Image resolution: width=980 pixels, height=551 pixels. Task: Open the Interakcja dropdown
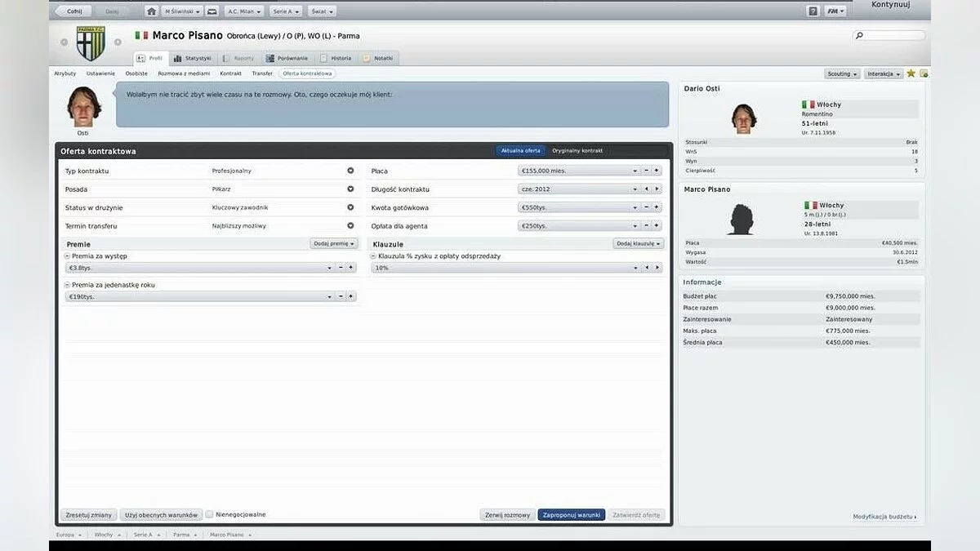(x=884, y=73)
